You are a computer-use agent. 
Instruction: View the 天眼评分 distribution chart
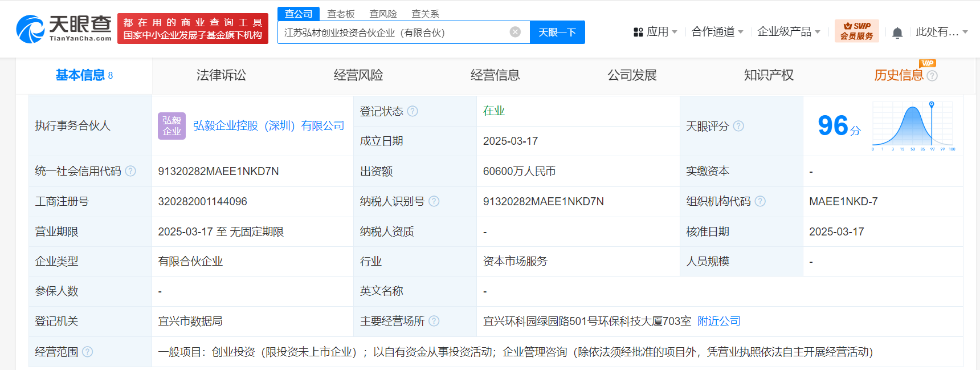click(913, 126)
